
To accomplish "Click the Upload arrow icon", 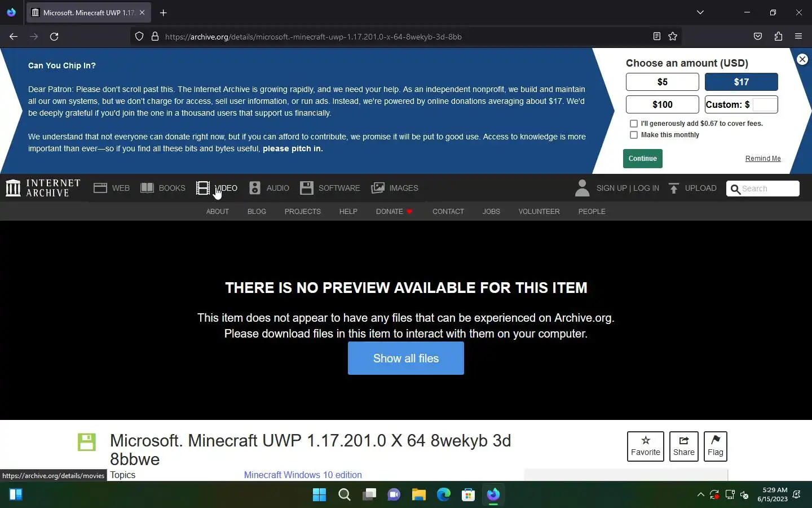I will pos(674,188).
